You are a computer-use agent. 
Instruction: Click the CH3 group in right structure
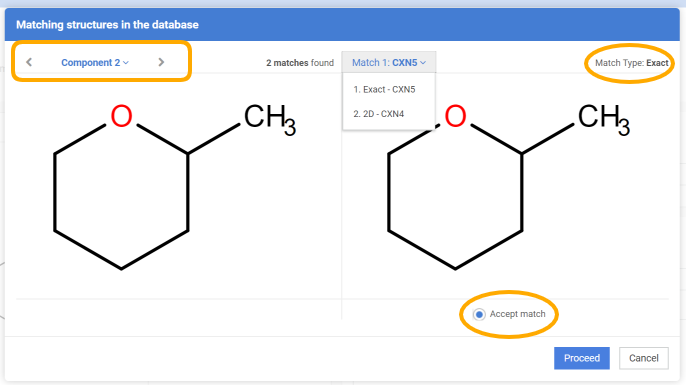(x=604, y=119)
